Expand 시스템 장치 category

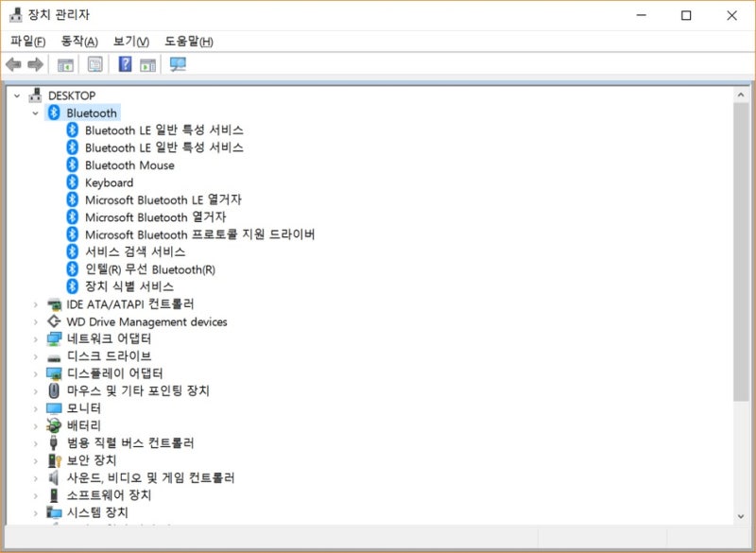pos(35,513)
